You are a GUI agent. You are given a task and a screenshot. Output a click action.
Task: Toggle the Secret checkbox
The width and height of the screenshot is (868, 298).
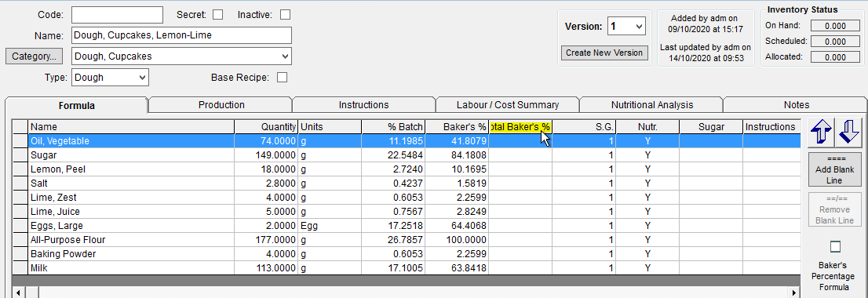(218, 15)
